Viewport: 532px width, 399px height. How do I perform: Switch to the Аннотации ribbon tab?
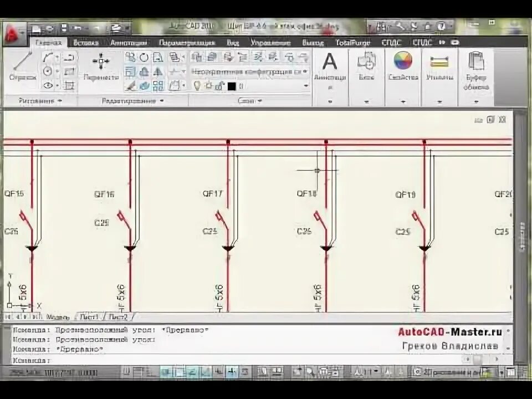[x=129, y=43]
